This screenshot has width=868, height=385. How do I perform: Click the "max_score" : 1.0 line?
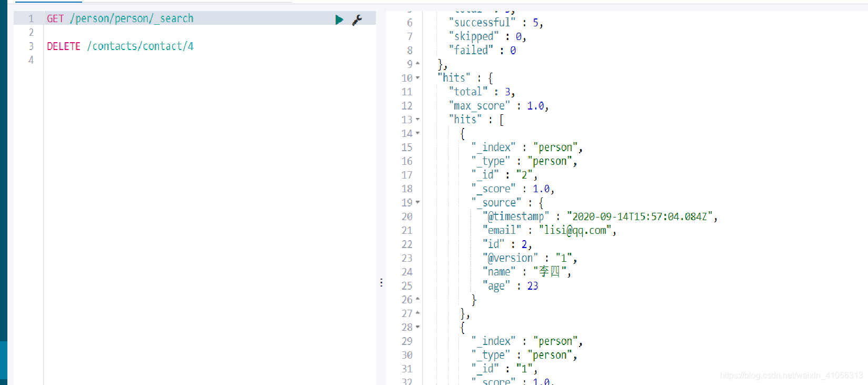pyautogui.click(x=498, y=106)
